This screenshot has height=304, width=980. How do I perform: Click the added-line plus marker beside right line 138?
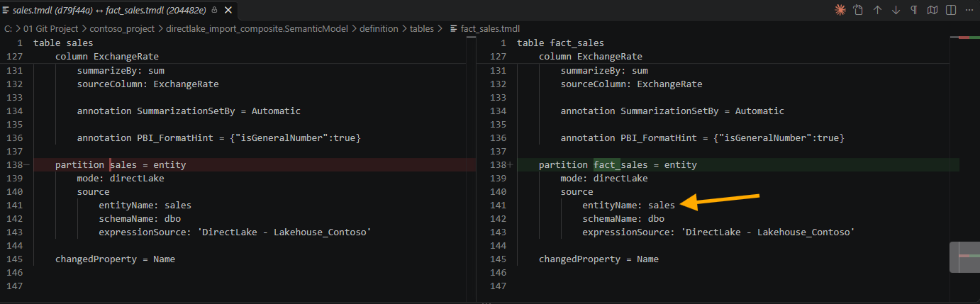(x=510, y=165)
